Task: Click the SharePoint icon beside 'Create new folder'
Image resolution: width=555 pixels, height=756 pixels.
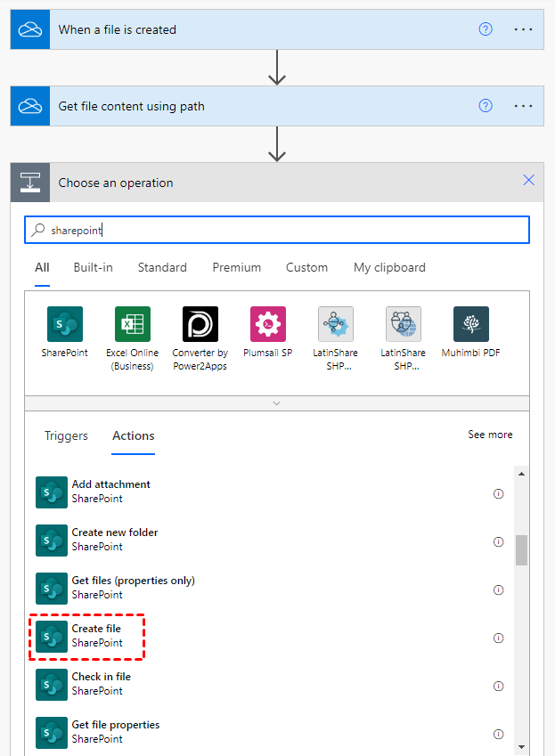Action: pyautogui.click(x=52, y=541)
